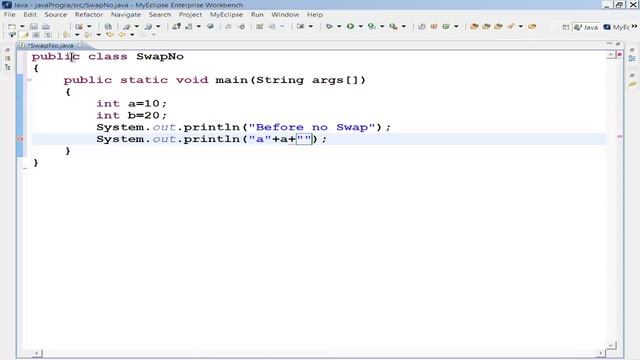
Task: Open the Run dropdown arrow
Action: (360, 26)
